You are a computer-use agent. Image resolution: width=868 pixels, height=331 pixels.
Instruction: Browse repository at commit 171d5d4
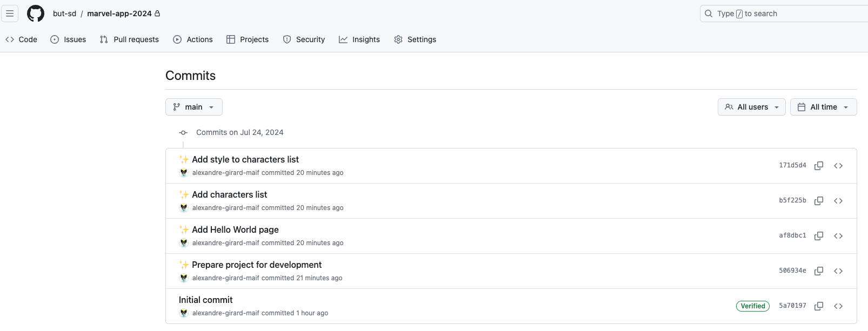tap(838, 166)
